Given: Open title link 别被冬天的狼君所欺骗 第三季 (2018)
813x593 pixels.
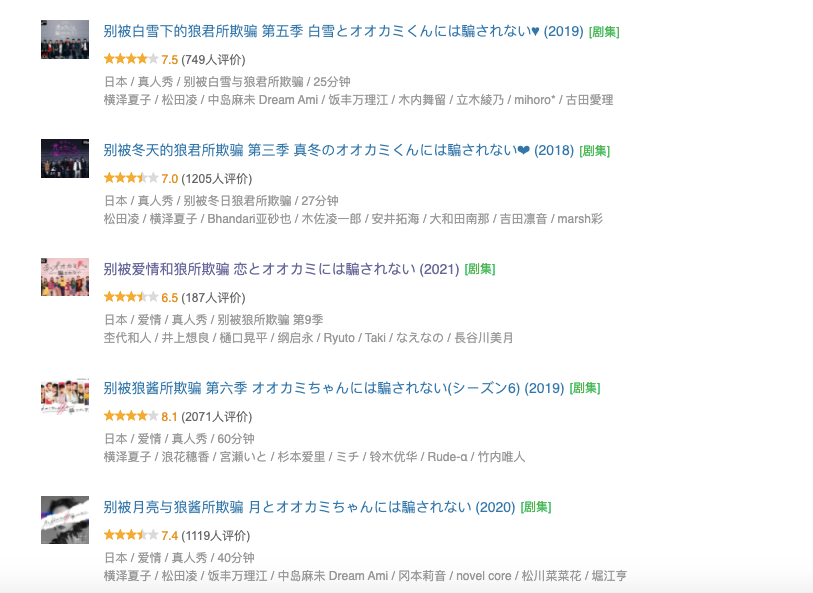Looking at the screenshot, I should click(338, 150).
